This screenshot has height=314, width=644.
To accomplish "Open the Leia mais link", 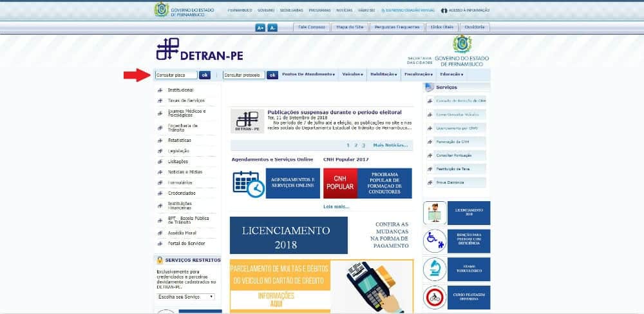I will coord(336,207).
